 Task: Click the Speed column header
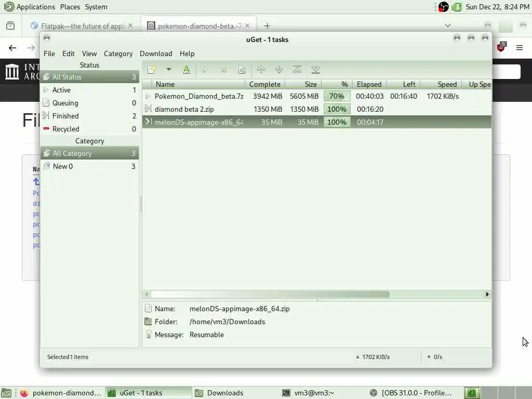click(441, 84)
